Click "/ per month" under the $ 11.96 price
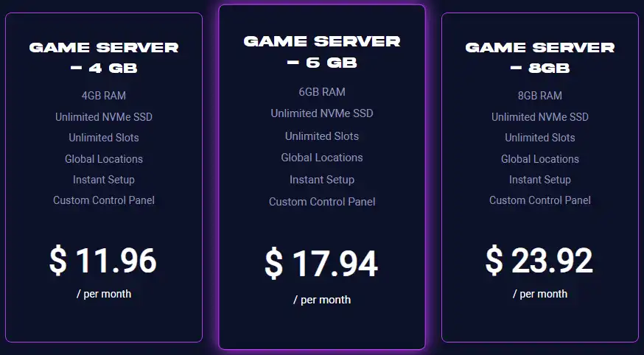The height and width of the screenshot is (355, 644). pos(104,294)
